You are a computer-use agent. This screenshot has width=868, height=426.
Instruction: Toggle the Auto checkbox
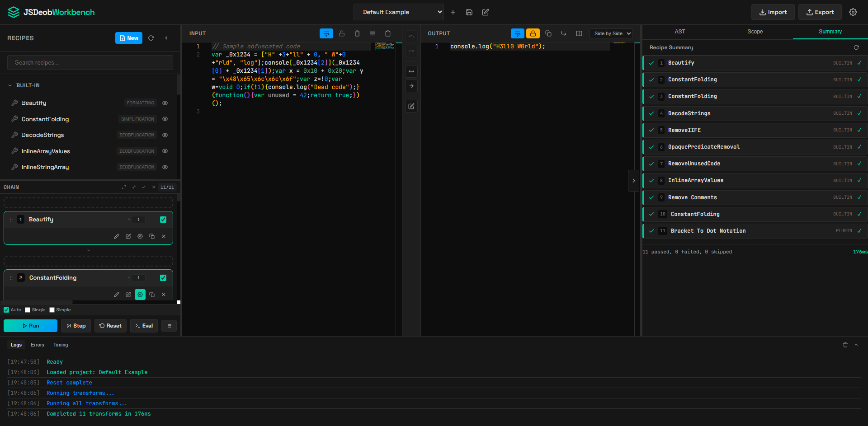click(x=6, y=310)
